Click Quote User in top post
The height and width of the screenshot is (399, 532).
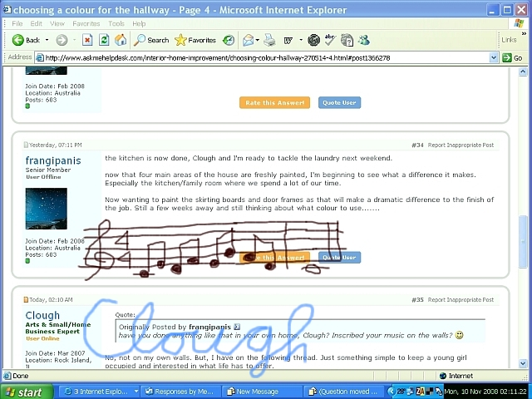tap(339, 102)
